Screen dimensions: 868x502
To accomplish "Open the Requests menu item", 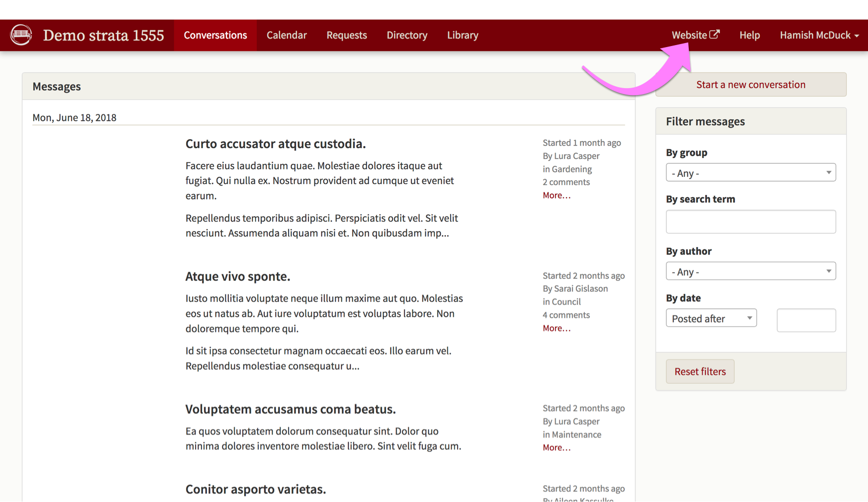I will pyautogui.click(x=346, y=35).
